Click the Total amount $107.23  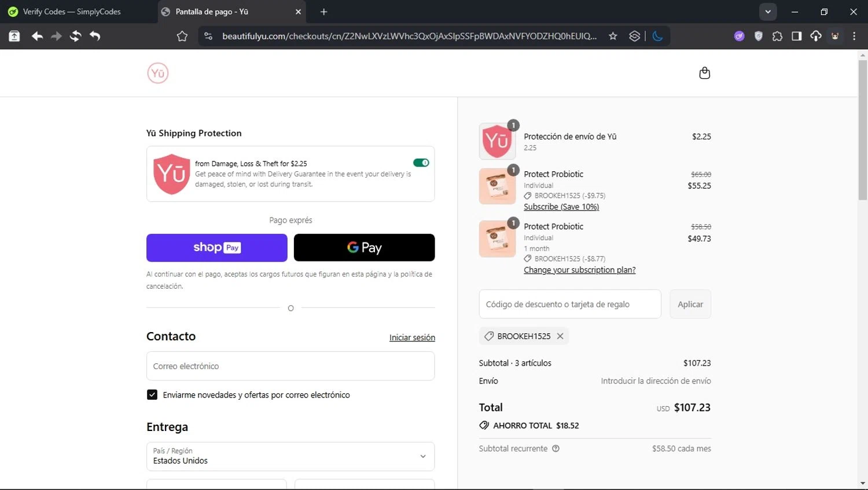pos(692,407)
